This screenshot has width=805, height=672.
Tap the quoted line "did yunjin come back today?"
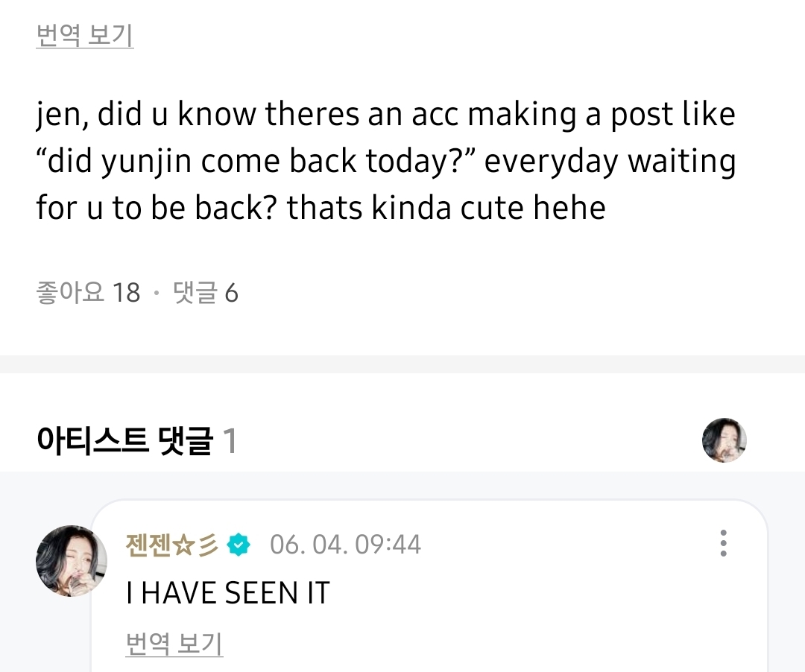(254, 161)
